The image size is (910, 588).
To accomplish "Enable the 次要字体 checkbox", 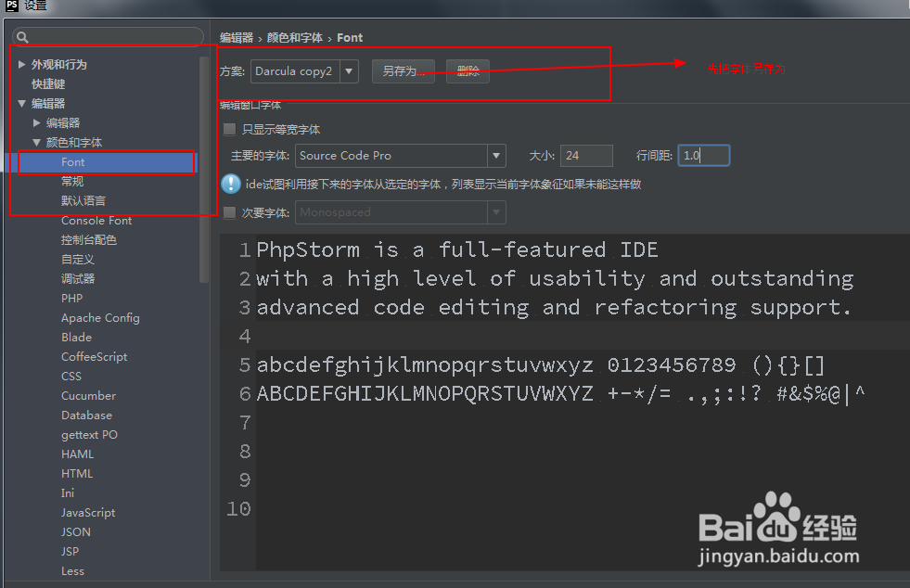I will coord(230,212).
